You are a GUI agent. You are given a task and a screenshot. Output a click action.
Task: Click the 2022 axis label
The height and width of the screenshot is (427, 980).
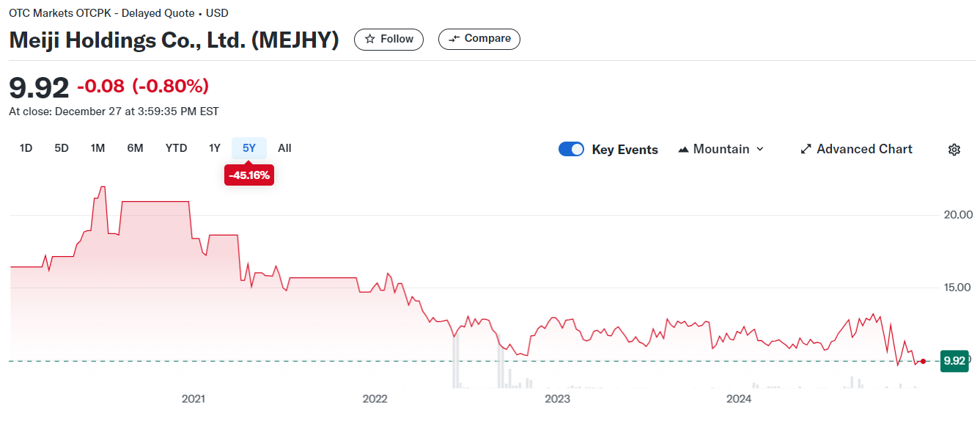(x=375, y=399)
